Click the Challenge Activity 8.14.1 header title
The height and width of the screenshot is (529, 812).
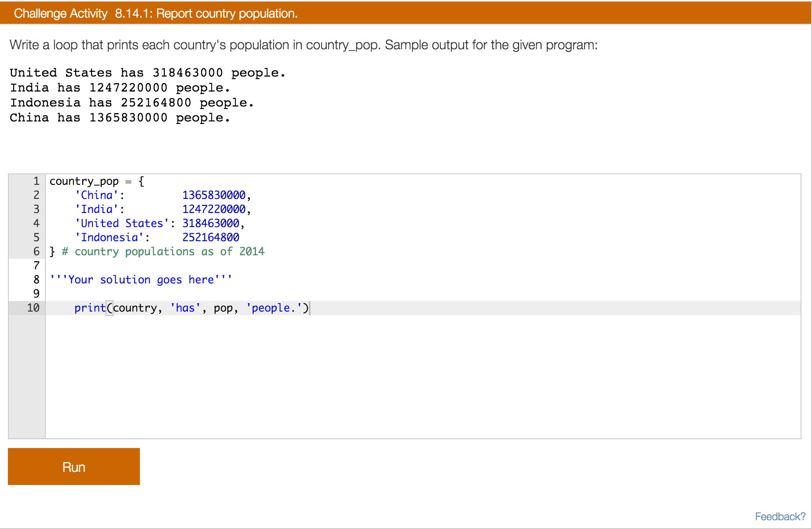coord(156,14)
